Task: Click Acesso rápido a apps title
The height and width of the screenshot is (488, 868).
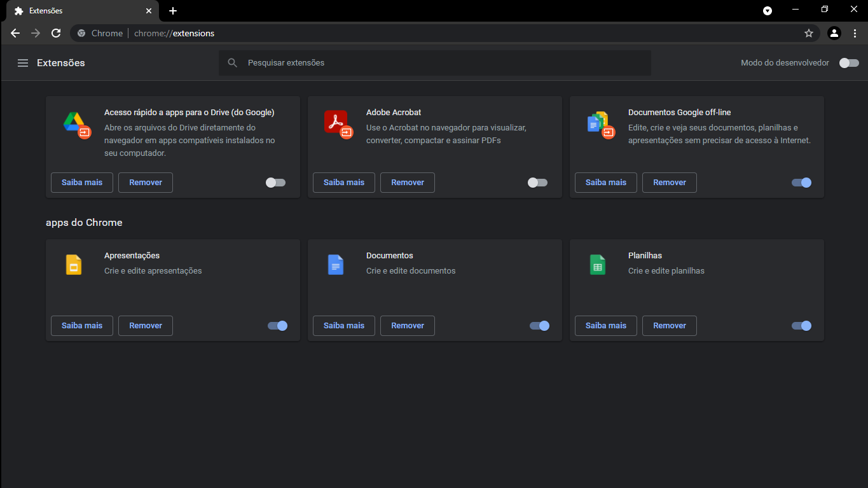Action: (189, 113)
